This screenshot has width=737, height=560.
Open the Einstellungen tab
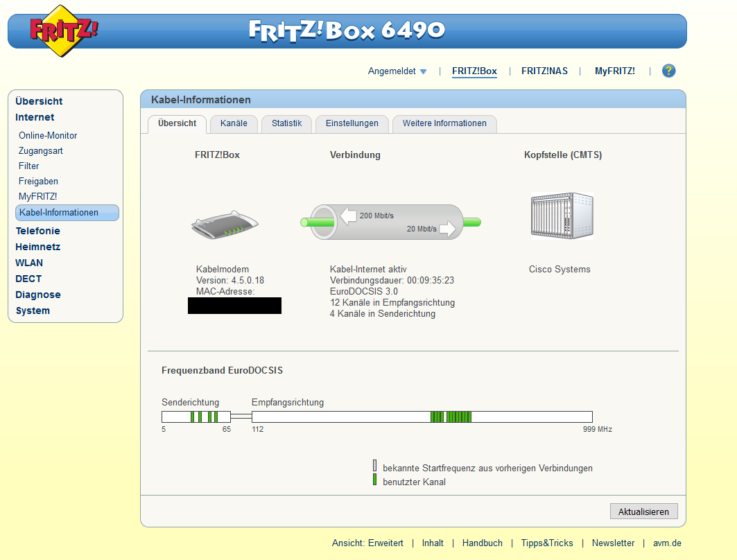pos(352,123)
